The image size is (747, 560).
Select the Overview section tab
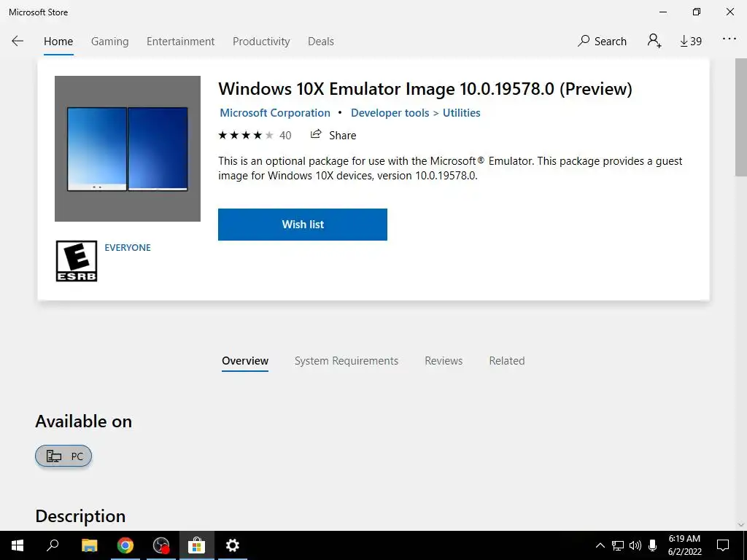pyautogui.click(x=245, y=361)
